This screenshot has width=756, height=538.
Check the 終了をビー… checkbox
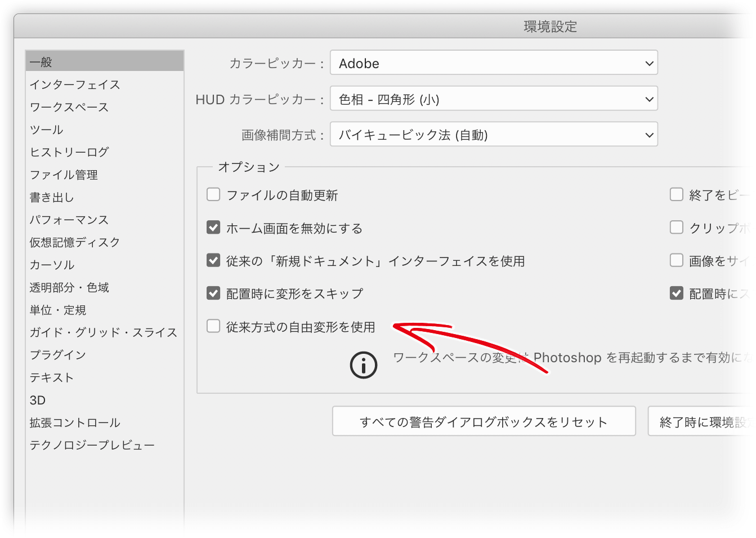[677, 194]
